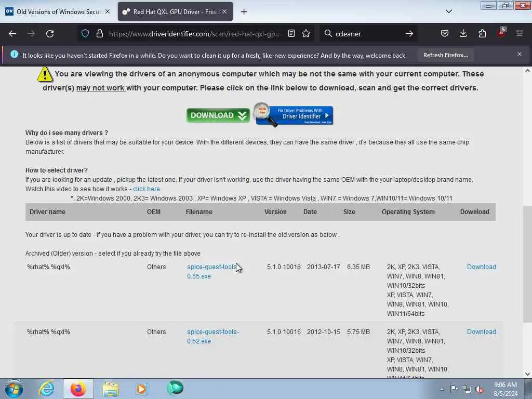
Task: Submit search with the arrow button
Action: click(x=409, y=34)
